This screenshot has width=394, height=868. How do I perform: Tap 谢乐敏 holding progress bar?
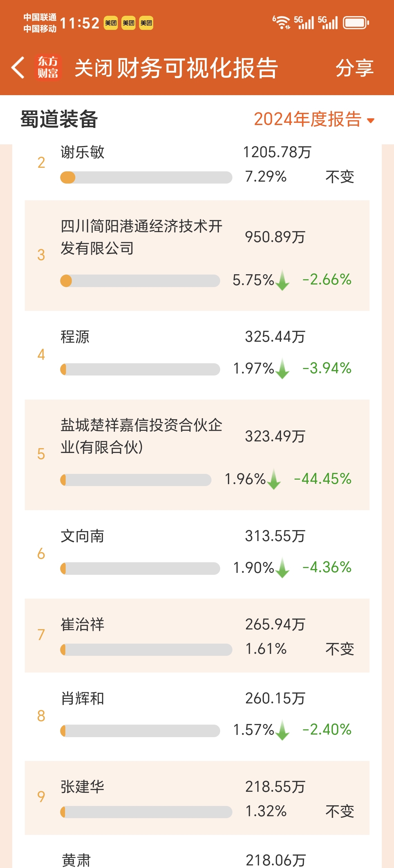coord(146,177)
